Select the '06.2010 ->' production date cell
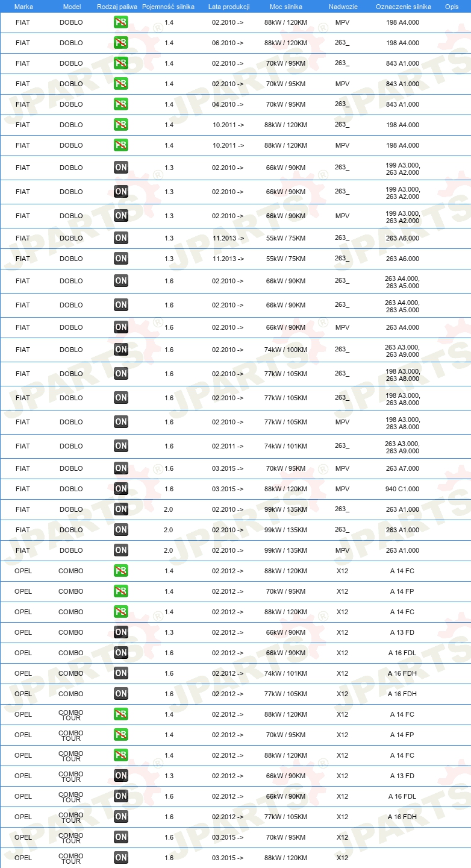 coord(228,43)
